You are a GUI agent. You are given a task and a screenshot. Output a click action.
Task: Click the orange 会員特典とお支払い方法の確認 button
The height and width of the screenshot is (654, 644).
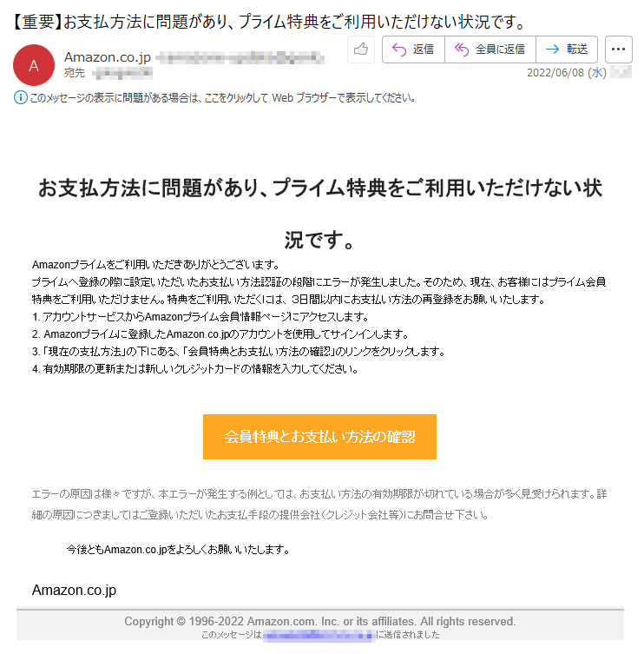319,437
